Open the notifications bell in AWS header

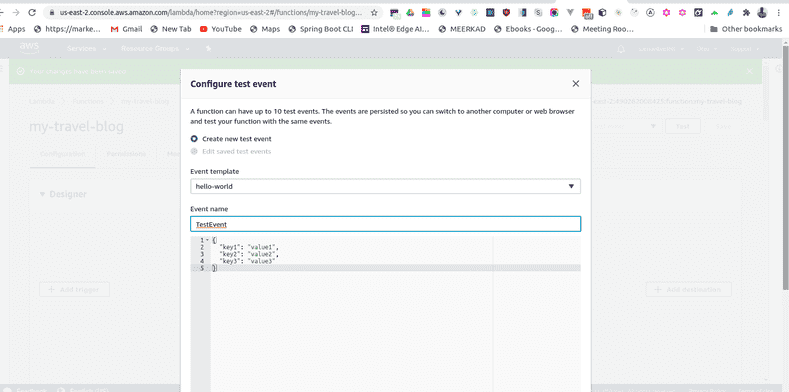621,49
